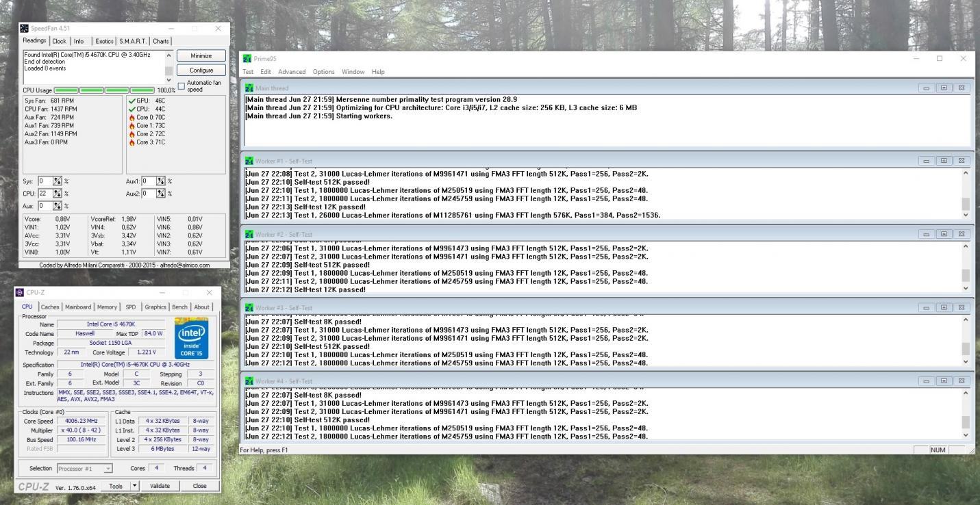The image size is (980, 505).
Task: Click the flame icon next to Core 2
Action: pos(131,134)
